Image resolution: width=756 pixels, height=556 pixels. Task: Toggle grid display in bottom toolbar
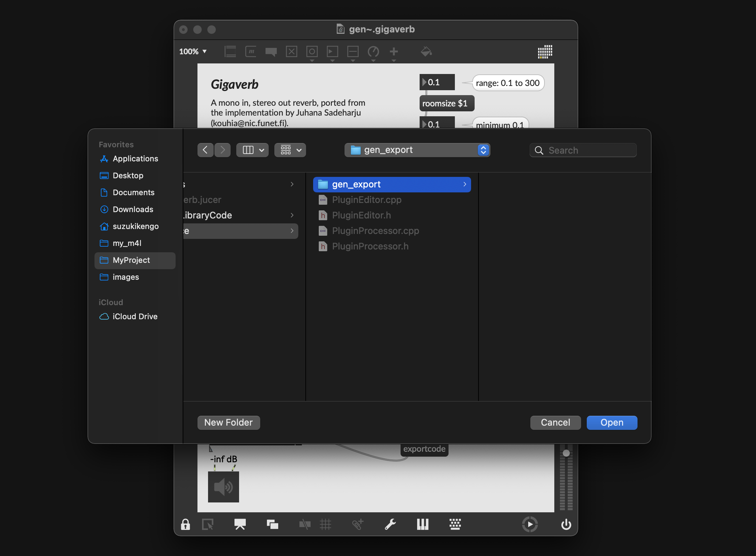325,524
